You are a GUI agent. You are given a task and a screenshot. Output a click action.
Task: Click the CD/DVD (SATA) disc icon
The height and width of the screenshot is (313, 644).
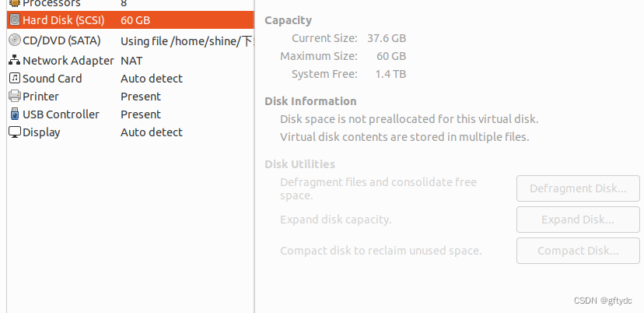[x=14, y=40]
